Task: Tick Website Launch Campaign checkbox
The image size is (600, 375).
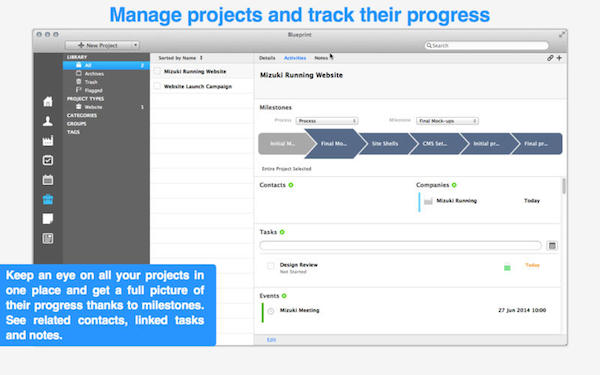Action: click(157, 86)
